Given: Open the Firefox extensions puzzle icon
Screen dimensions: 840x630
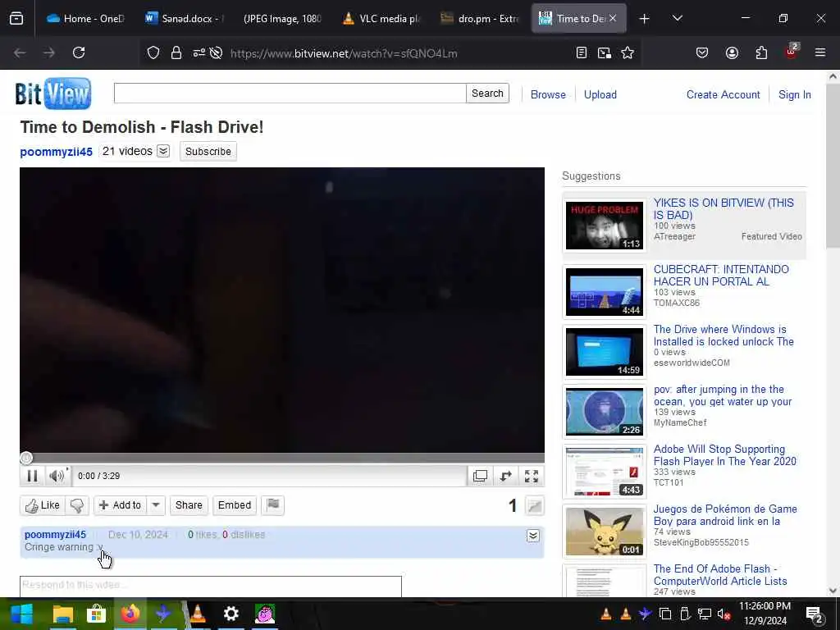Looking at the screenshot, I should tap(761, 53).
